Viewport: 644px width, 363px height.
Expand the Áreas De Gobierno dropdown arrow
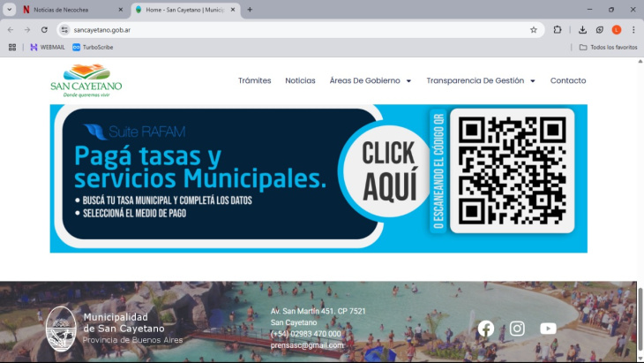click(408, 81)
